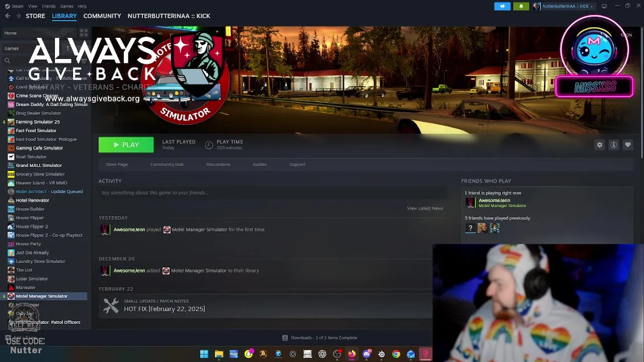
Task: Open the ChatGPT taskbar icon
Action: [323, 354]
